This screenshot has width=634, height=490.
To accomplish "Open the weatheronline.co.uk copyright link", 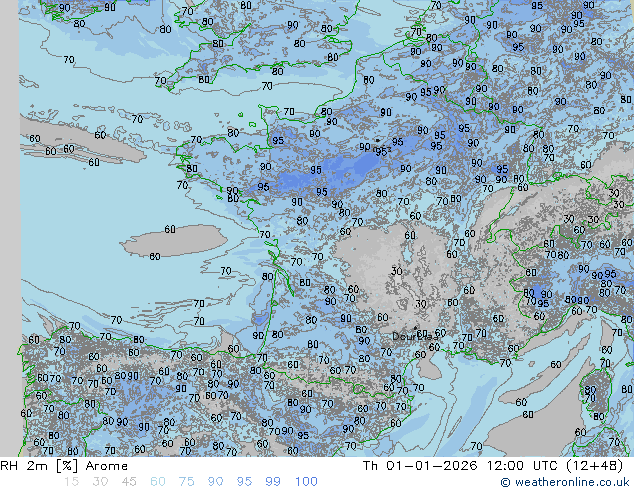I will pos(570,482).
